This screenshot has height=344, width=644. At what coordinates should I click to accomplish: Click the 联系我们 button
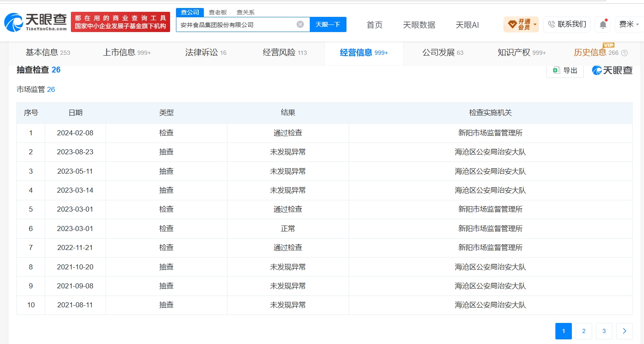(567, 24)
